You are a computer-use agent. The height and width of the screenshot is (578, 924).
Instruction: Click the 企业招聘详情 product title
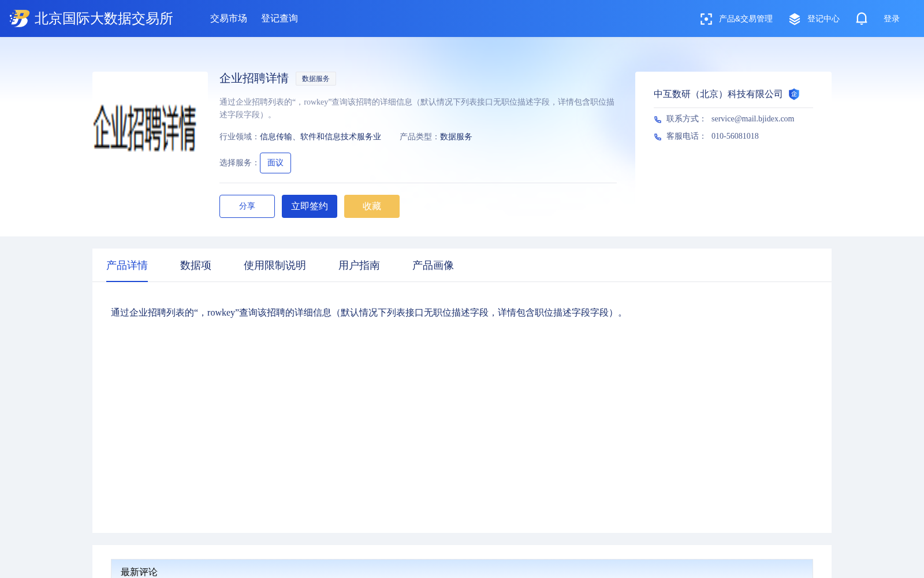coord(254,79)
